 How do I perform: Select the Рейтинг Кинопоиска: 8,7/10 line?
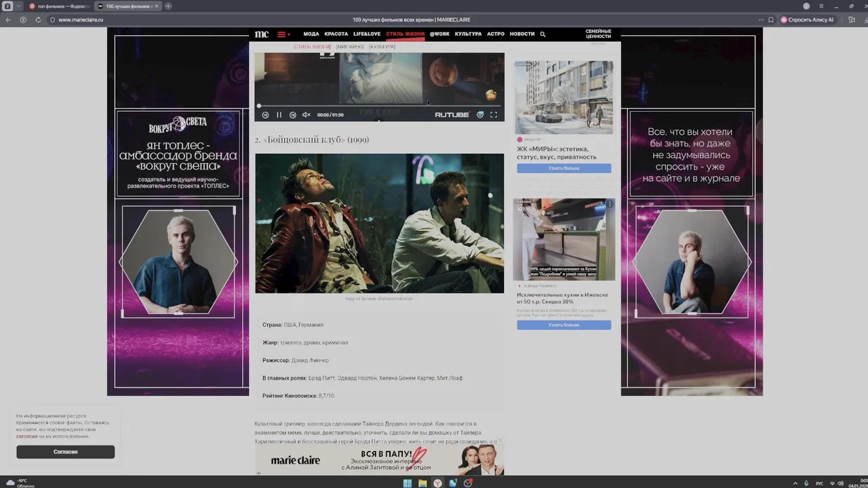point(298,395)
